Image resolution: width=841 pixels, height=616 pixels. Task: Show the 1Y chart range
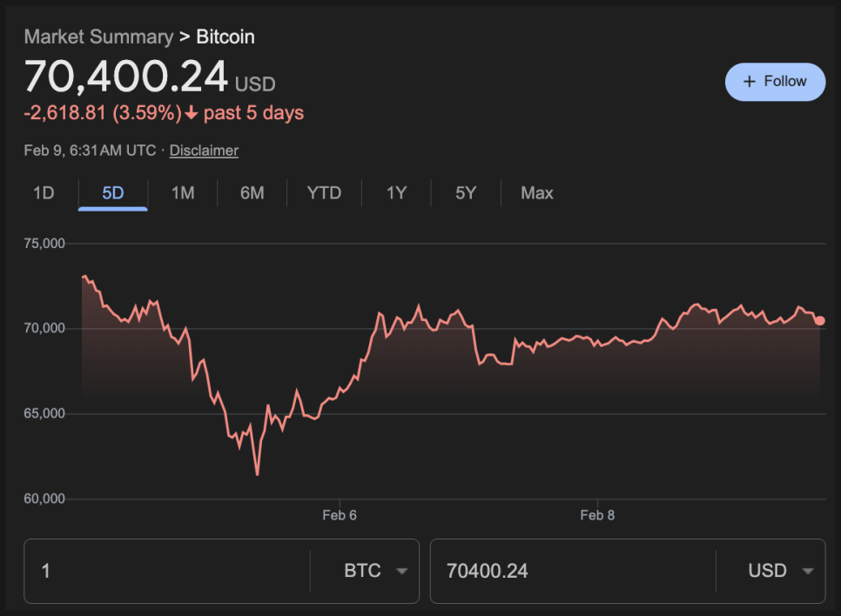click(396, 193)
